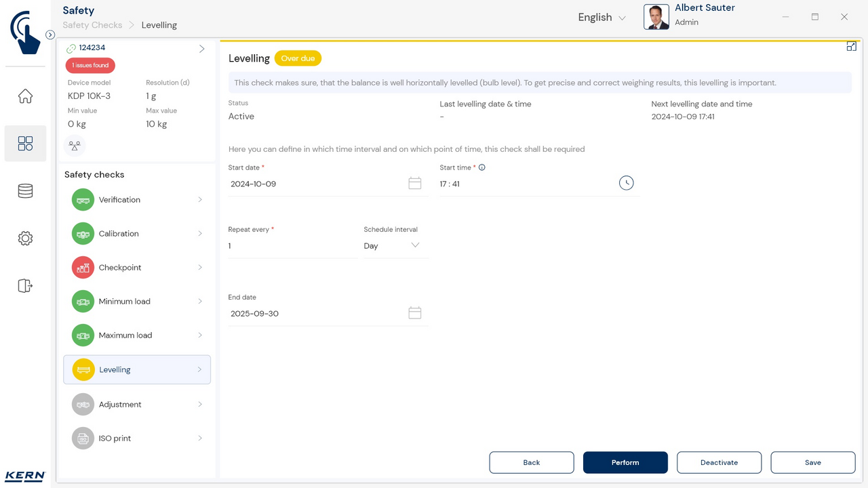Screen dimensions: 868x488
Task: Open the English language dropdown
Action: 601,18
